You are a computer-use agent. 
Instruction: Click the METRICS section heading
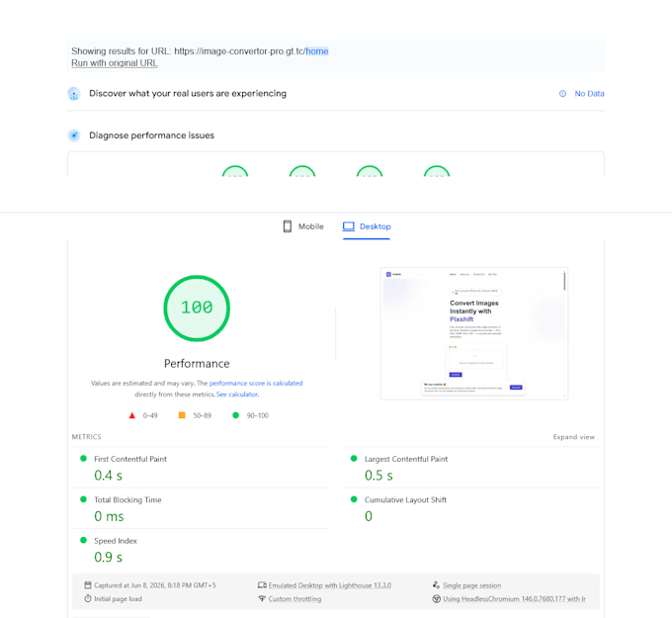pos(87,437)
